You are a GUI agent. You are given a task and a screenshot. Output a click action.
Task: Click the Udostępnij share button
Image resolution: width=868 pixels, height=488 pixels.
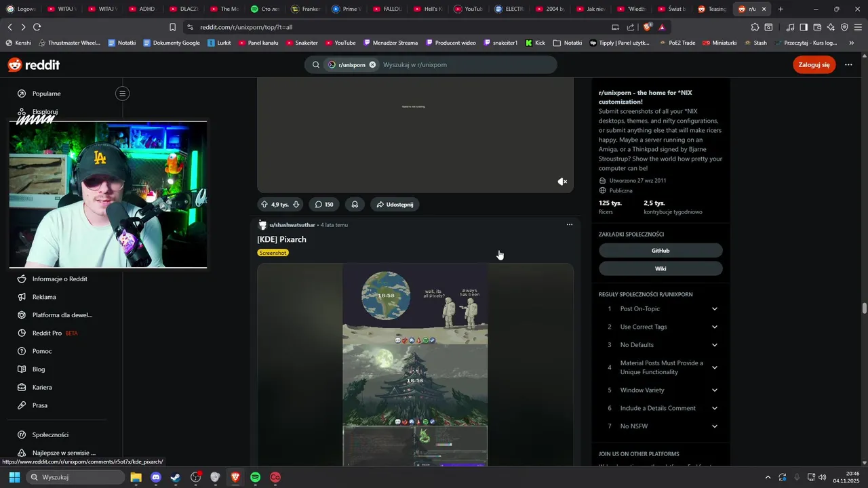pos(395,204)
